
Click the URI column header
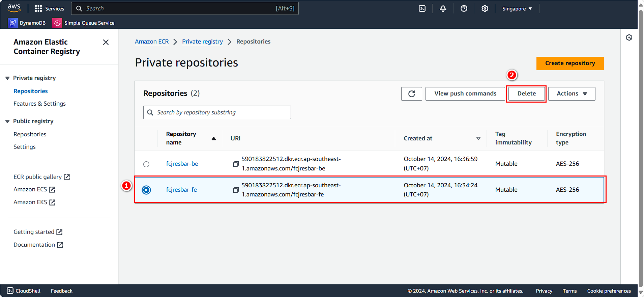[236, 138]
